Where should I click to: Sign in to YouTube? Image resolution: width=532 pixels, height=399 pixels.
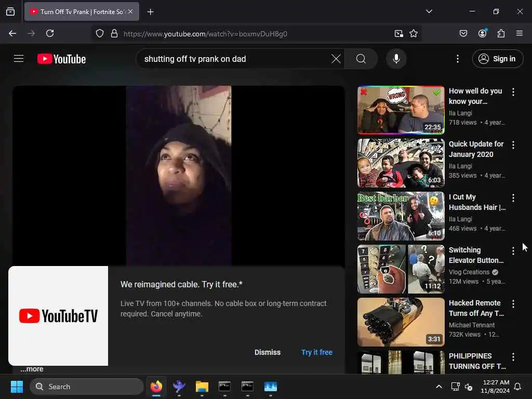tap(497, 59)
